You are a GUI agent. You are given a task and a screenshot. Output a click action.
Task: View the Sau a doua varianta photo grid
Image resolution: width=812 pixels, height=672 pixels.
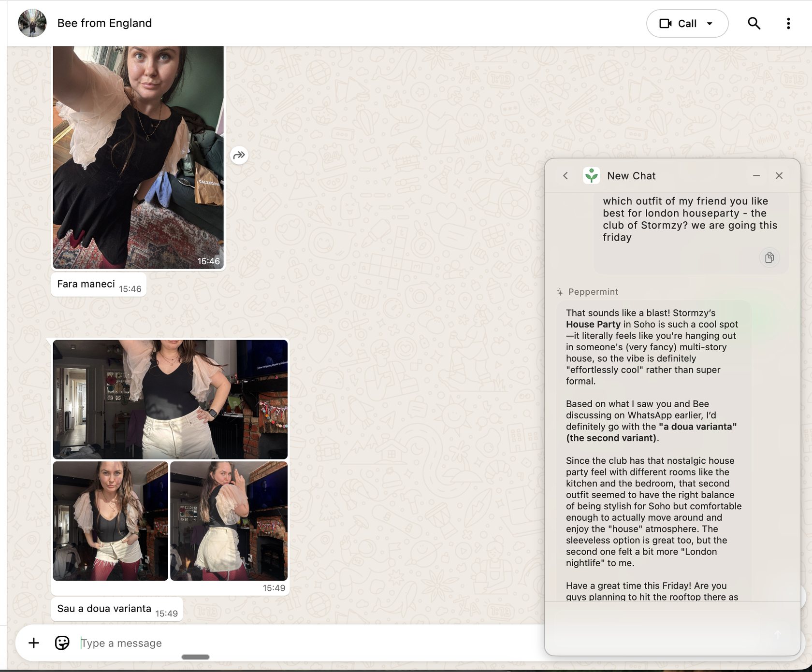coord(170,464)
